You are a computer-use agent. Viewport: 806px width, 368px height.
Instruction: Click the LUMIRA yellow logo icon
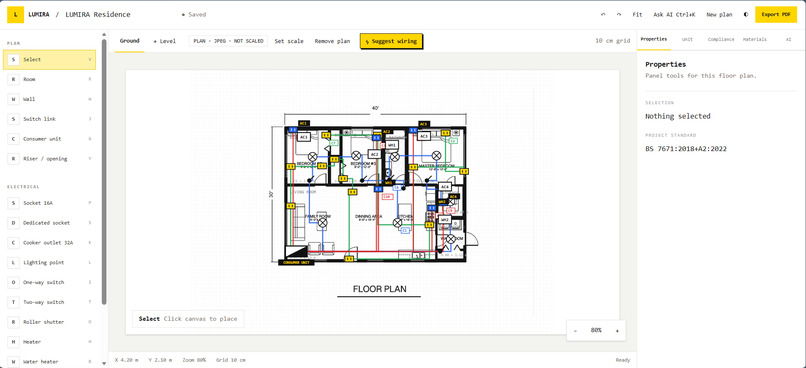point(15,14)
